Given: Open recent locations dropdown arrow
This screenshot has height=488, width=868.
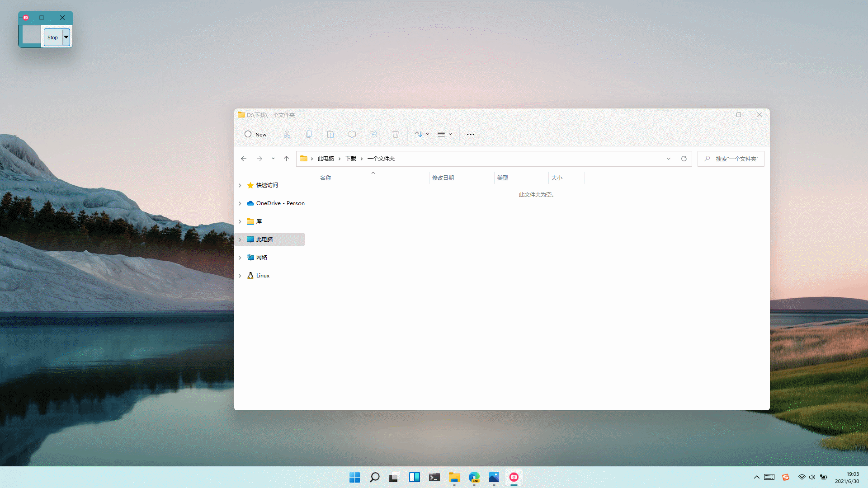Looking at the screenshot, I should tap(273, 159).
